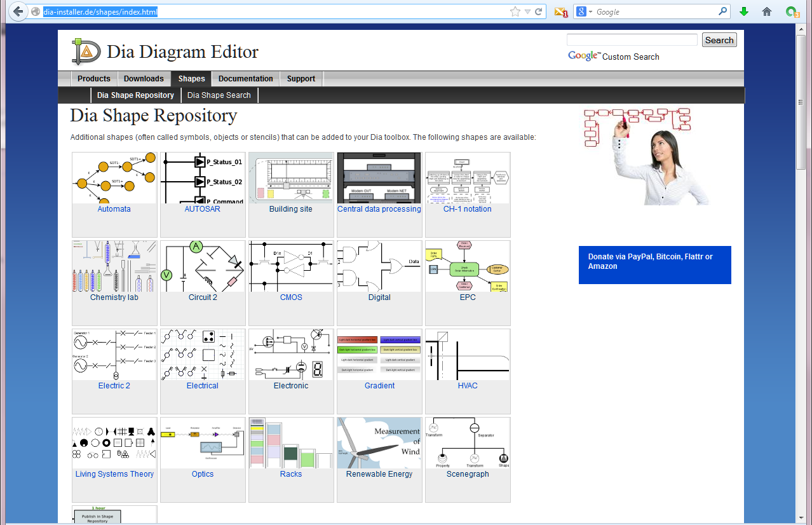
Task: Click the Donate via PayPal, Bitcoin, Flattr banner
Action: [655, 265]
